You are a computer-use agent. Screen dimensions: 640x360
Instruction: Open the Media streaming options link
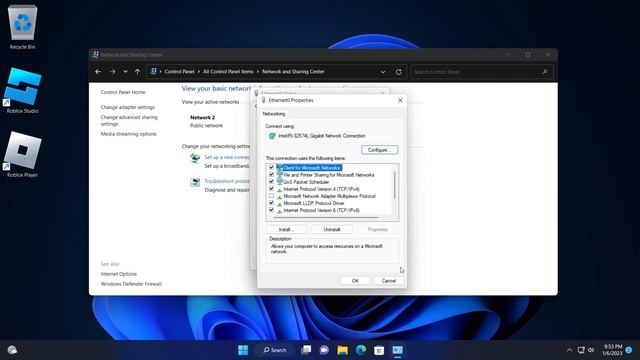point(129,134)
